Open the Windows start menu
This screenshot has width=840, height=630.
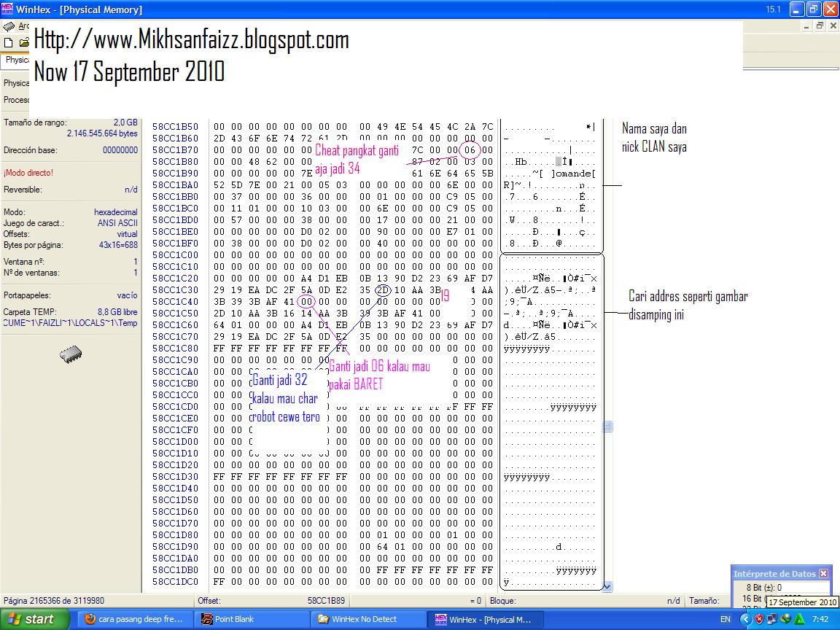coord(35,619)
